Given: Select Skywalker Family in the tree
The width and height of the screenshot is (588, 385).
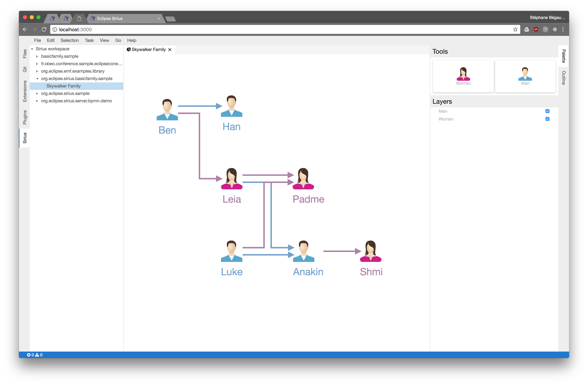Looking at the screenshot, I should (77, 86).
